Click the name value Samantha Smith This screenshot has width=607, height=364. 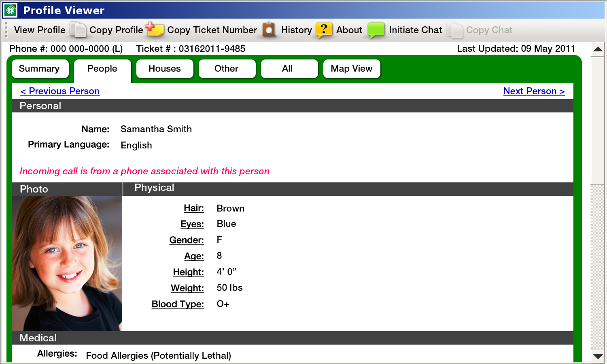click(156, 129)
